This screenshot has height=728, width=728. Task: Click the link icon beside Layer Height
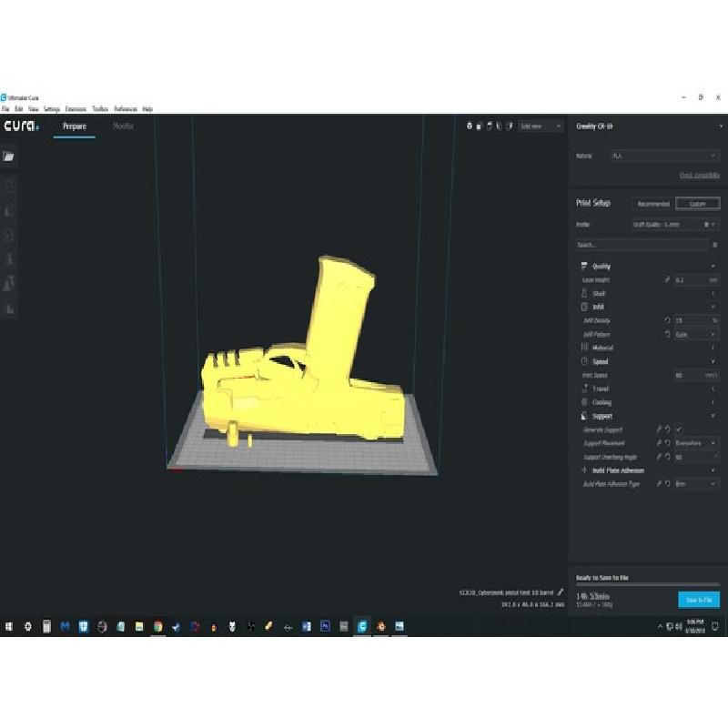pyautogui.click(x=667, y=279)
